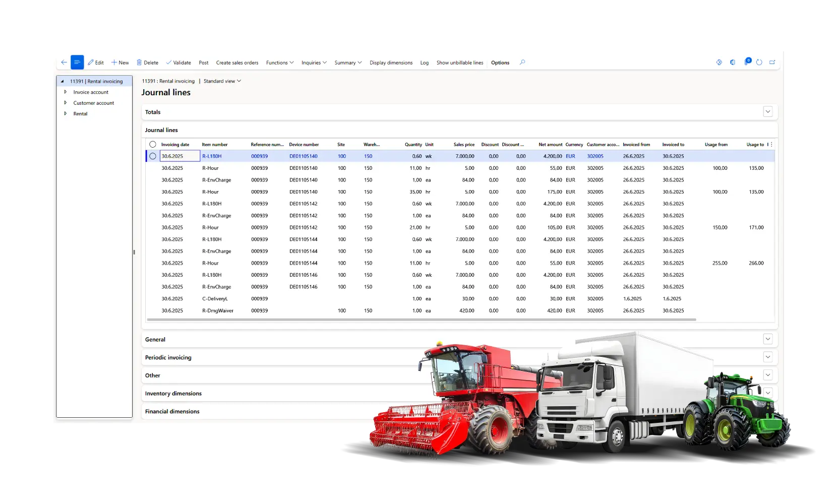Sort by the Net amount column header
This screenshot has width=837, height=504.
click(550, 145)
